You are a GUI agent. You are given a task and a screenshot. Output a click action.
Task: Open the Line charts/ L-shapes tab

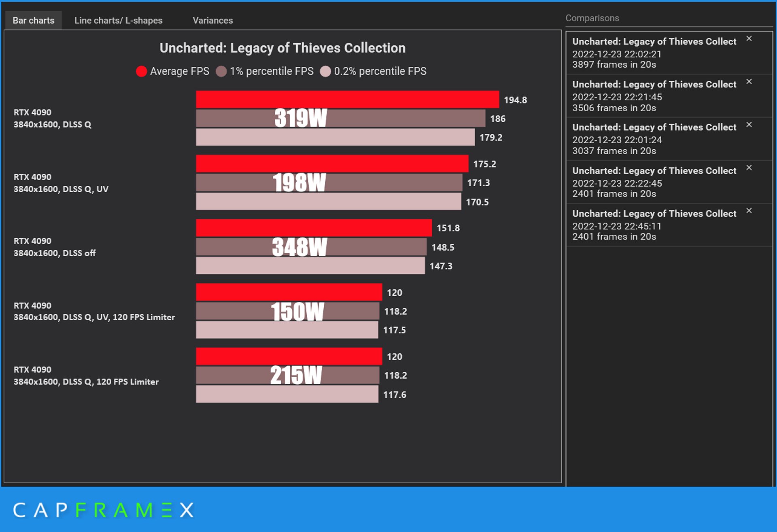tap(118, 20)
